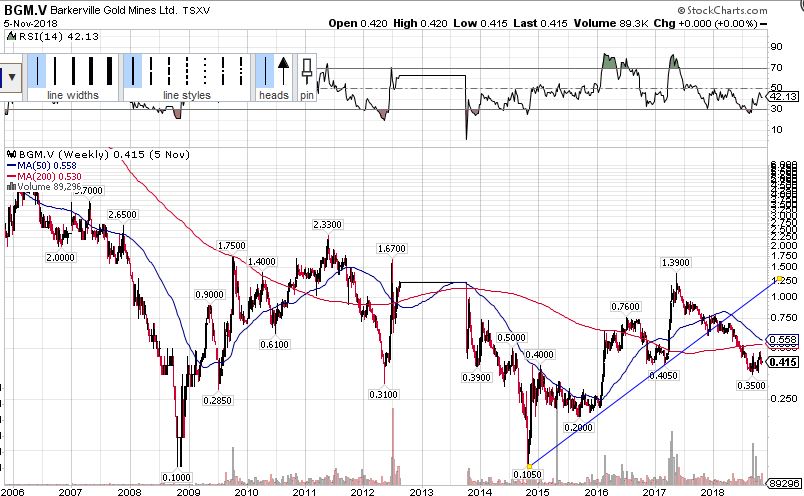Click the 2015 year axis label
804x496 pixels.
538,491
